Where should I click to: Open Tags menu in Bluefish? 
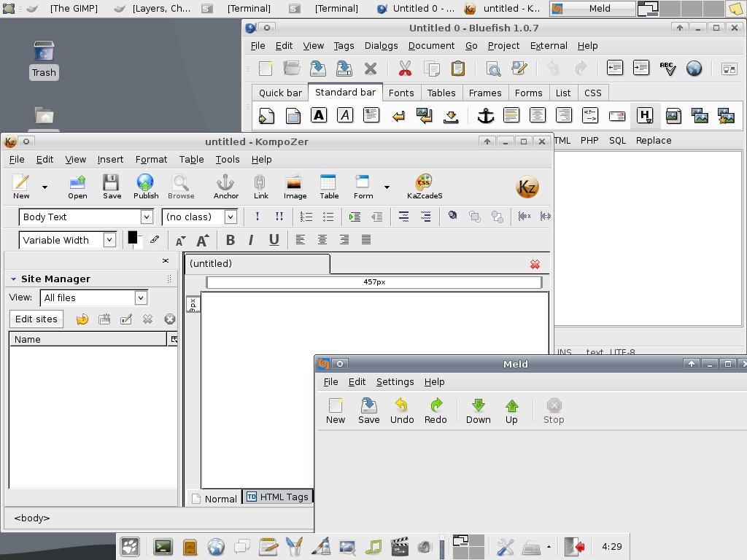[344, 46]
